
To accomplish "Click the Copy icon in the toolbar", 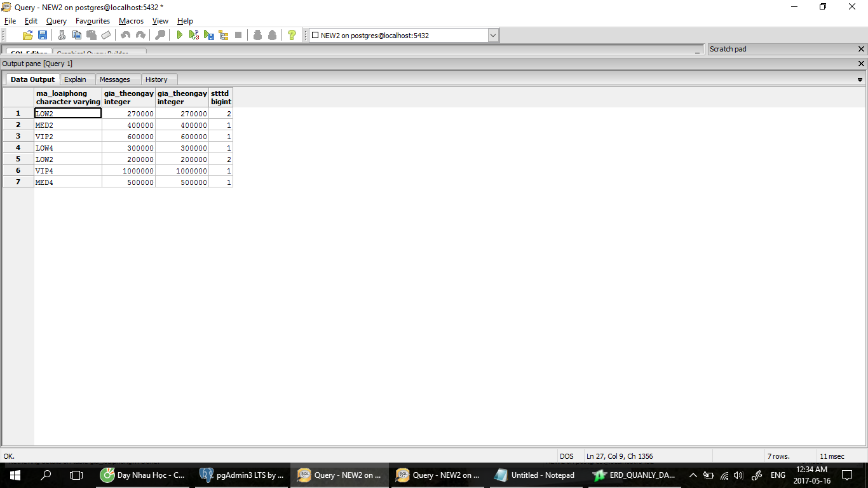I will coord(77,36).
